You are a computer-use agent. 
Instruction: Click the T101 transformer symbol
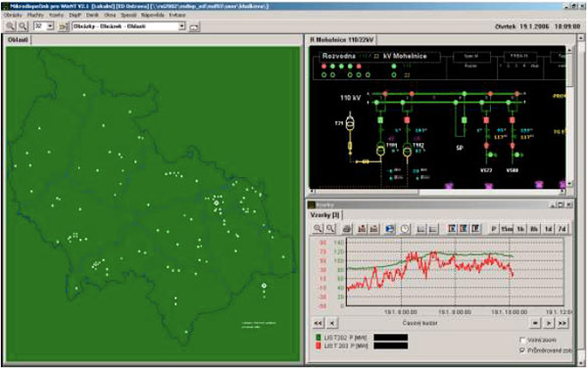coord(380,150)
